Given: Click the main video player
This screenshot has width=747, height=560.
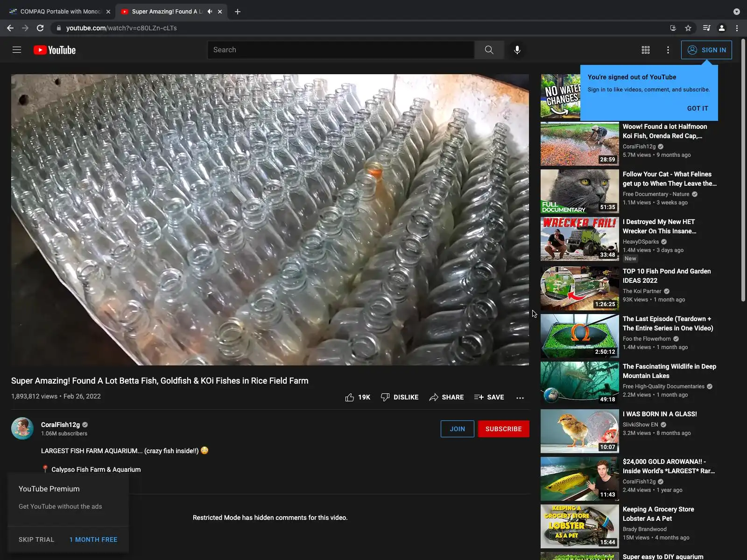Looking at the screenshot, I should point(270,220).
